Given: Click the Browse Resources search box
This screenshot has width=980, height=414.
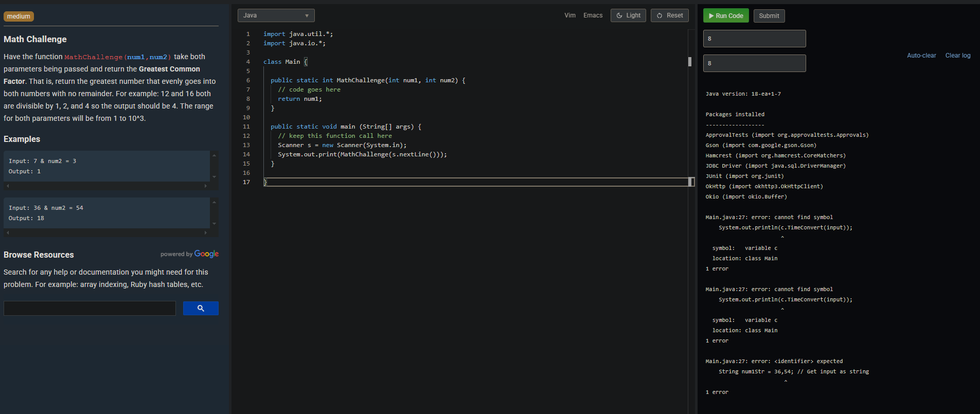Looking at the screenshot, I should point(90,308).
